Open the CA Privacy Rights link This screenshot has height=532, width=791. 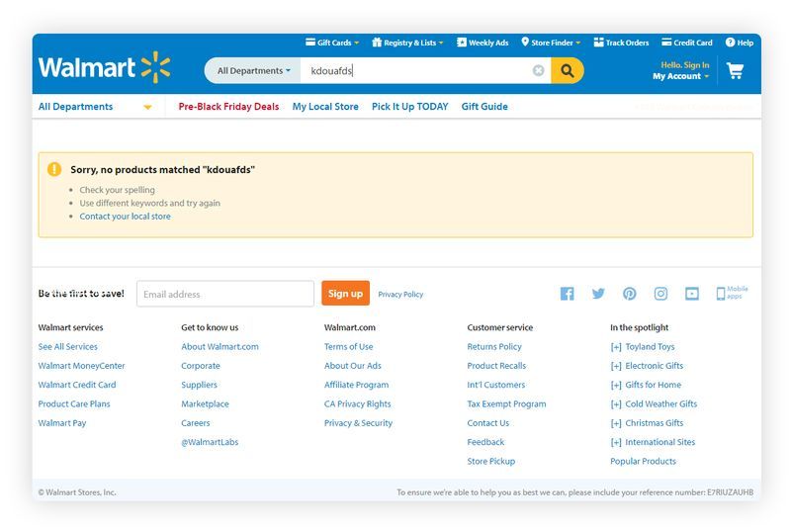357,403
